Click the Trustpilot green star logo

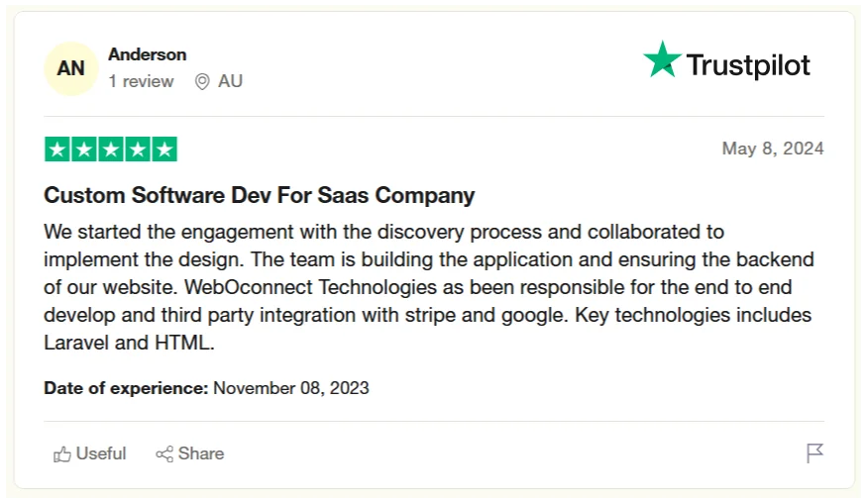pos(662,59)
